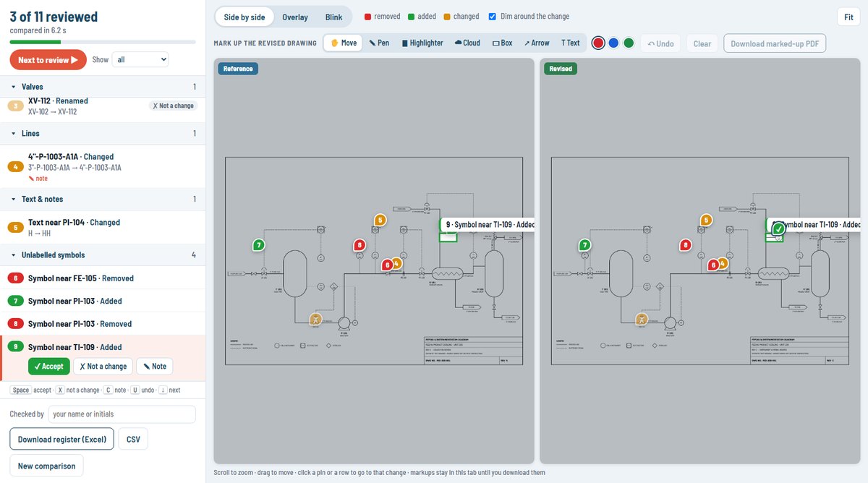Click red pin 8 in Reference drawing
868x483 pixels.
point(359,245)
